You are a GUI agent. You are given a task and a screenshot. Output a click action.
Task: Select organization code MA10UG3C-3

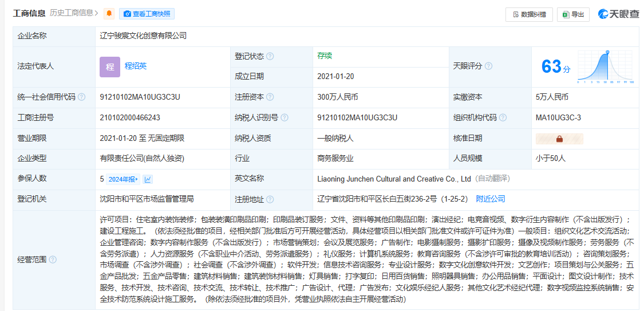pos(558,118)
